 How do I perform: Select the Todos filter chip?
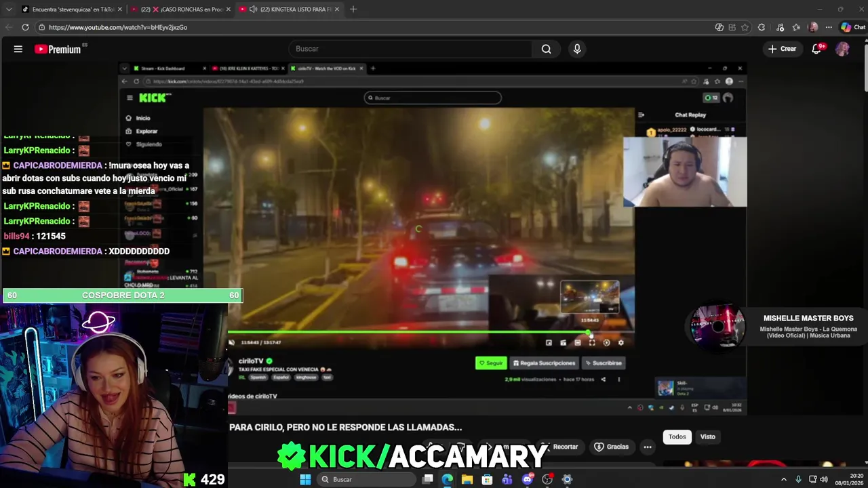(x=677, y=436)
